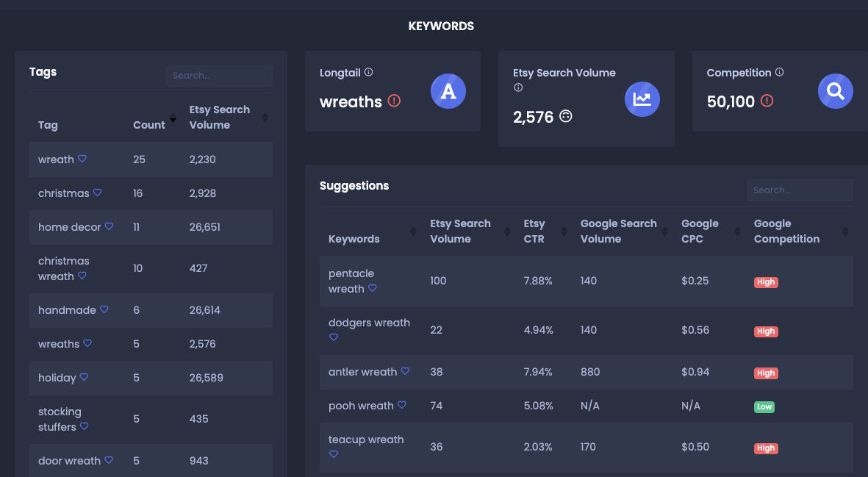868x477 pixels.
Task: Click the info icon beside Longtail
Action: (369, 72)
